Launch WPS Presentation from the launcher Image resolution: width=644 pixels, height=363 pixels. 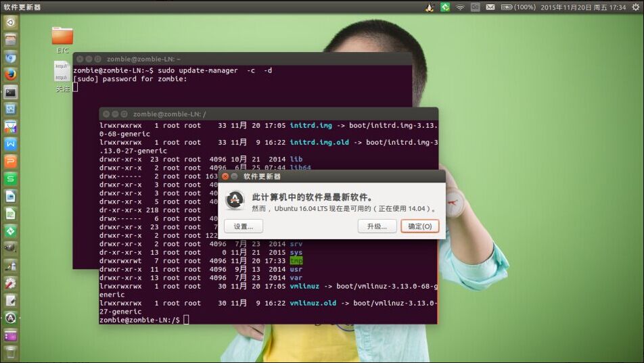pyautogui.click(x=10, y=162)
